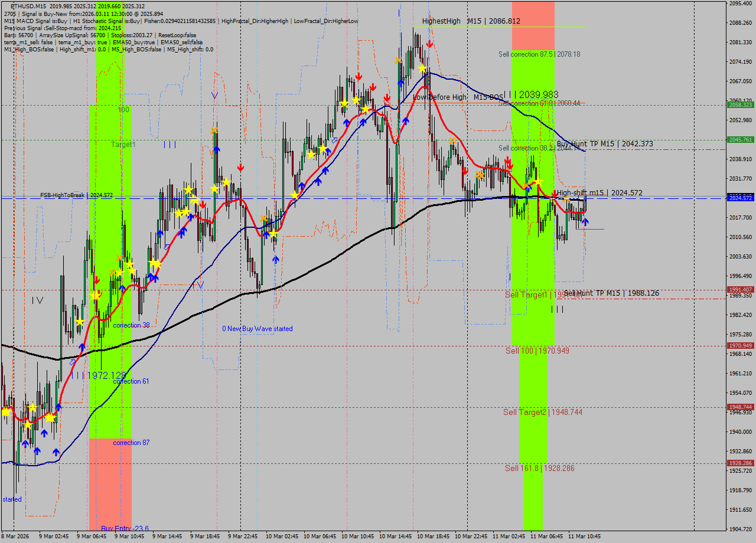Click the IV wave marker on the left
Image resolution: width=756 pixels, height=543 pixels.
(37, 300)
